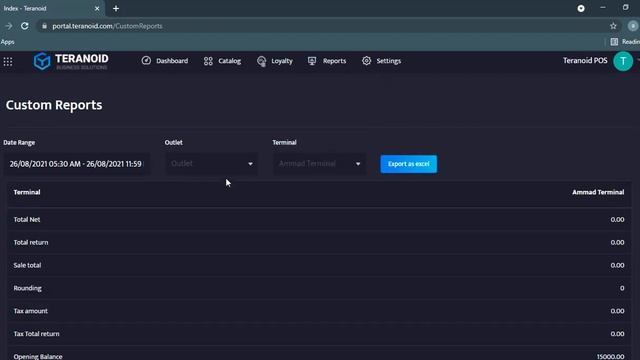Open the T user avatar
Image resolution: width=640 pixels, height=360 pixels.
pos(623,61)
